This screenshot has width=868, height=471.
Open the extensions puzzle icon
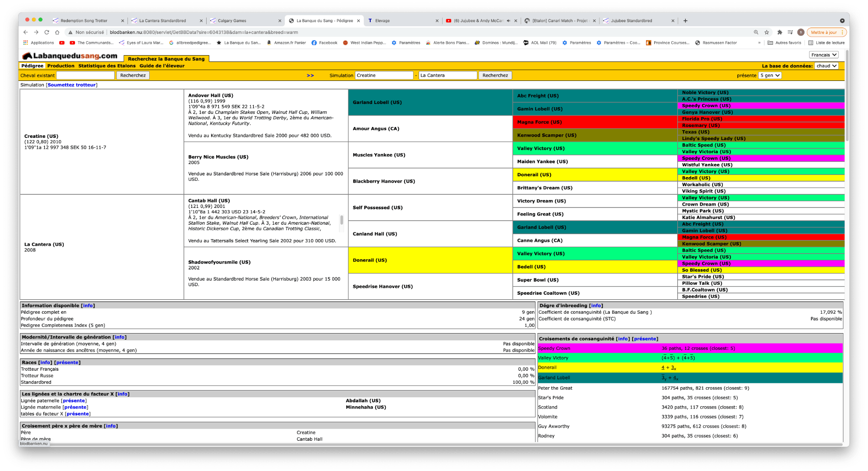[779, 32]
